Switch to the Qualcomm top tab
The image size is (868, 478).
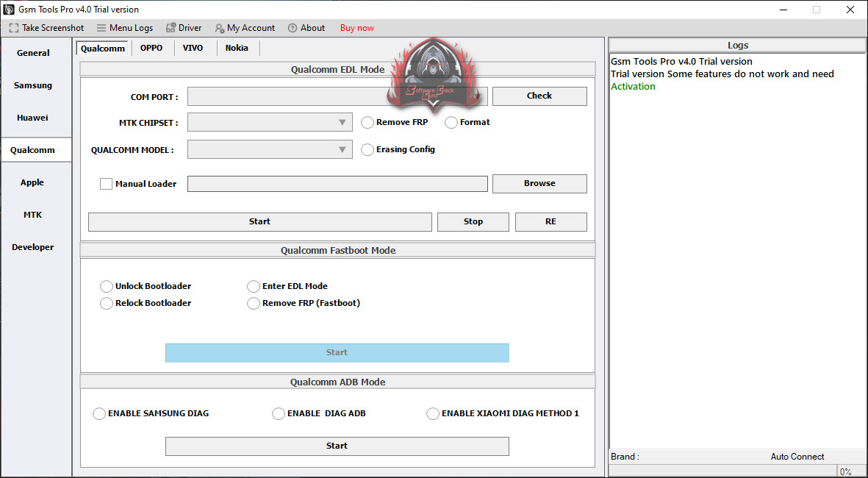click(102, 49)
